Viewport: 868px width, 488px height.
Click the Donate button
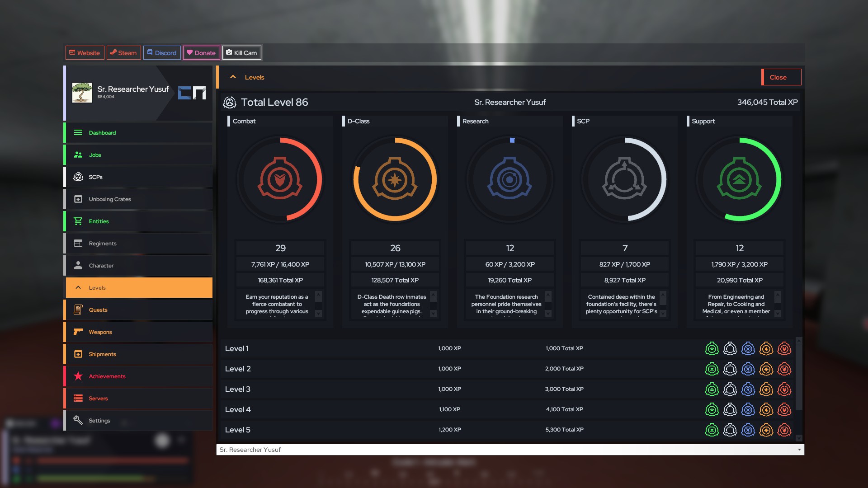tap(201, 53)
